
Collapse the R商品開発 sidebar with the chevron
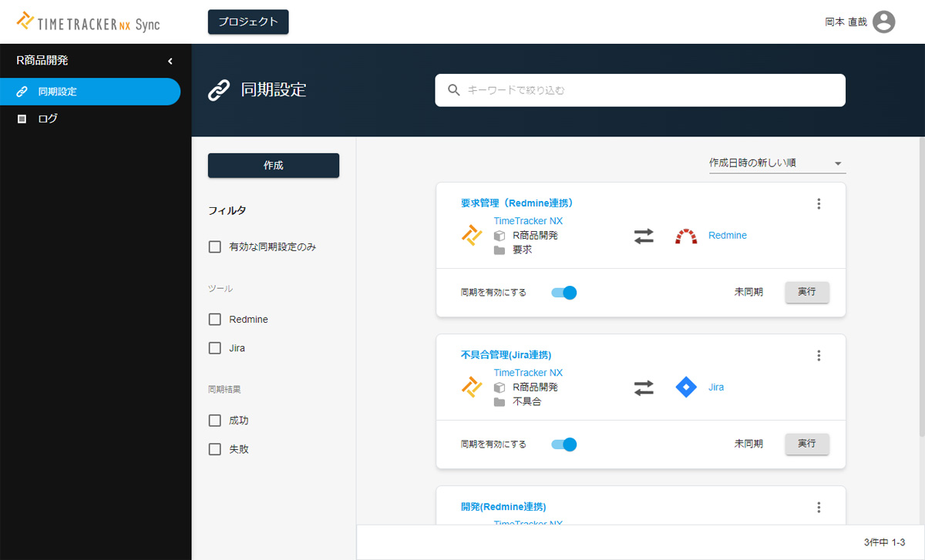point(170,60)
